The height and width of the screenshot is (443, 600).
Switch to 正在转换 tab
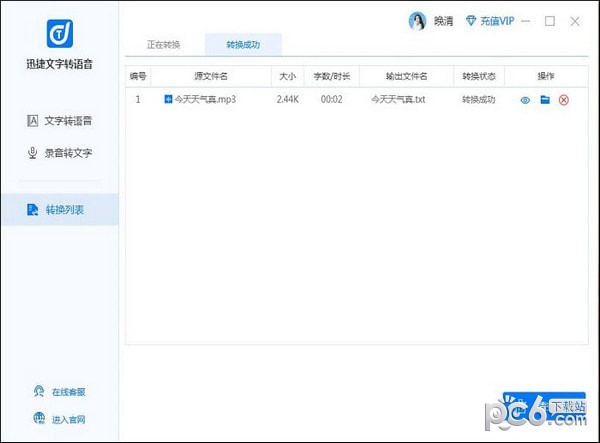tap(163, 45)
